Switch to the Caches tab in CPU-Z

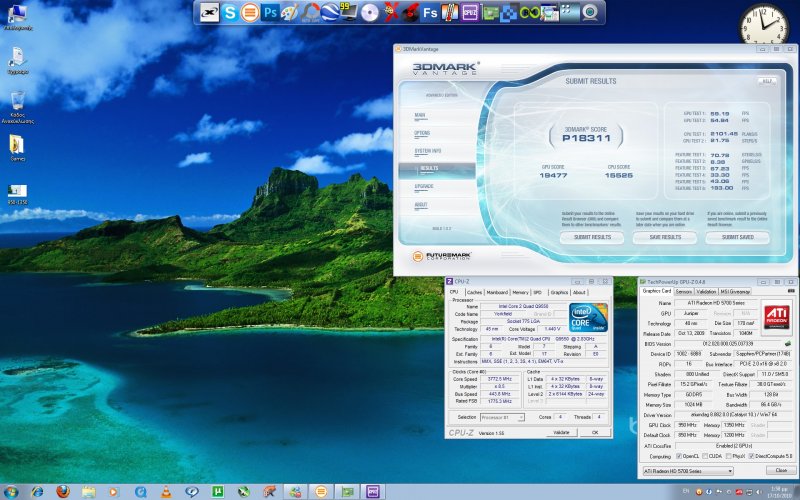(474, 292)
